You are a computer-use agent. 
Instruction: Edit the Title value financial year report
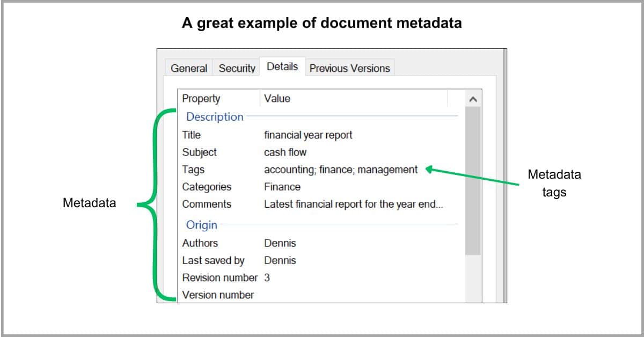click(308, 135)
